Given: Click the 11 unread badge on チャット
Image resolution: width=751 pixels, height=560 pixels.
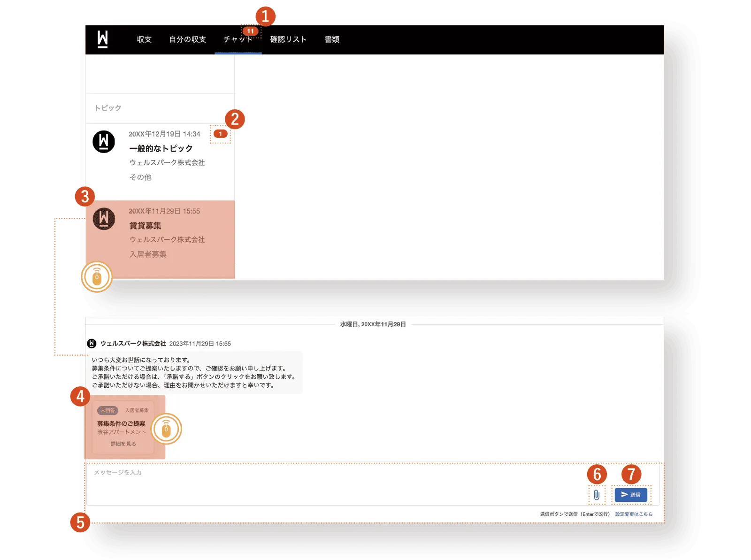Looking at the screenshot, I should coord(250,31).
